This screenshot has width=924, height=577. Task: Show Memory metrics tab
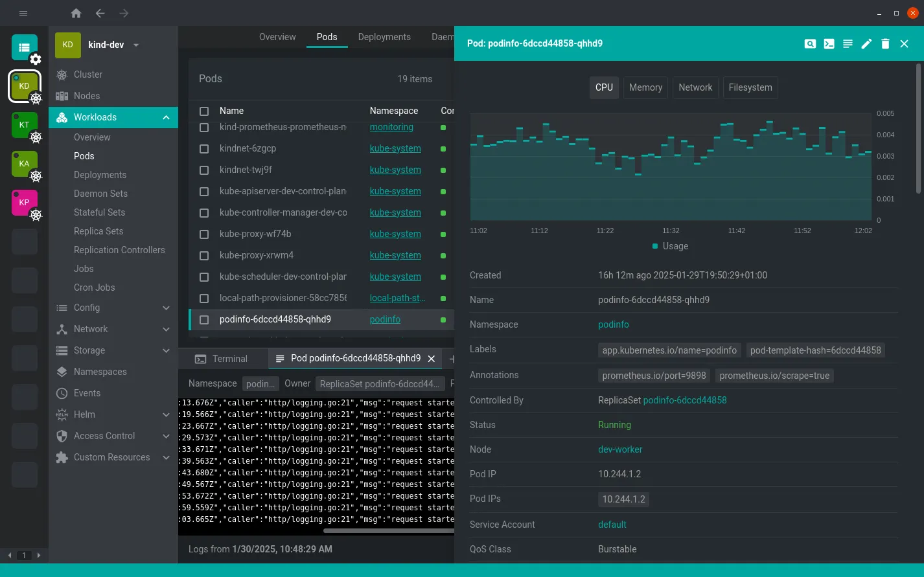coord(645,87)
